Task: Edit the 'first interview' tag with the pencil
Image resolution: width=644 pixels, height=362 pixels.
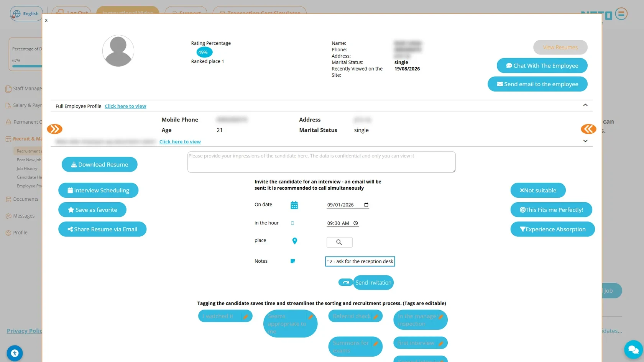Action: [x=441, y=343]
